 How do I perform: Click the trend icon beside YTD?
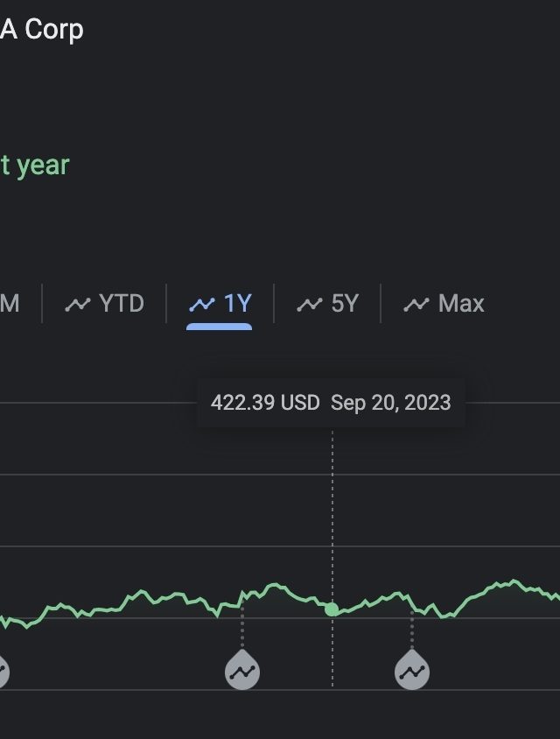click(77, 304)
